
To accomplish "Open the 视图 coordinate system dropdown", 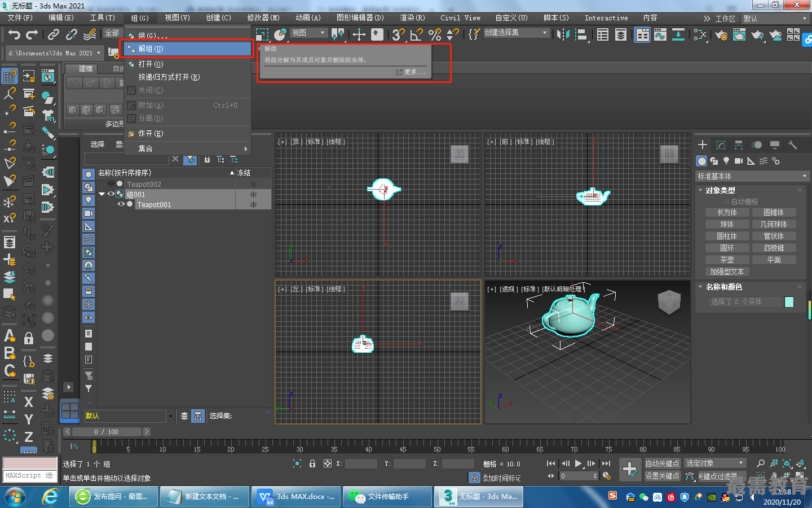I will tap(308, 33).
